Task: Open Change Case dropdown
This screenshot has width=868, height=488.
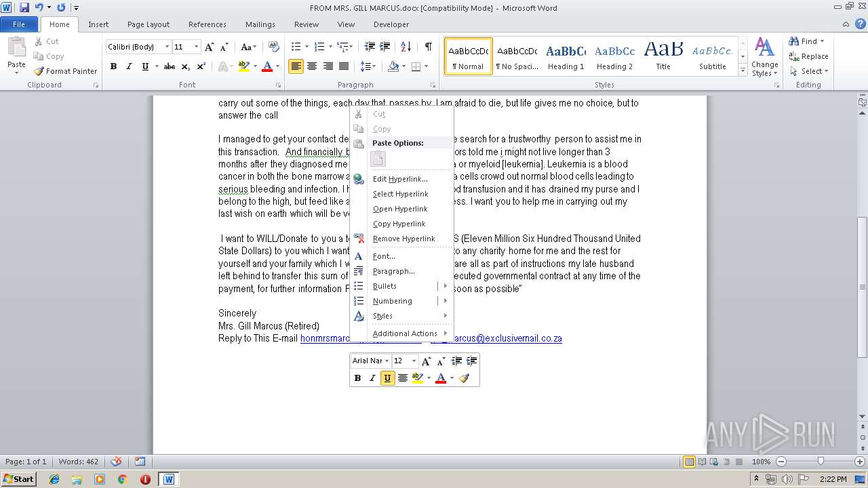Action: click(x=249, y=47)
